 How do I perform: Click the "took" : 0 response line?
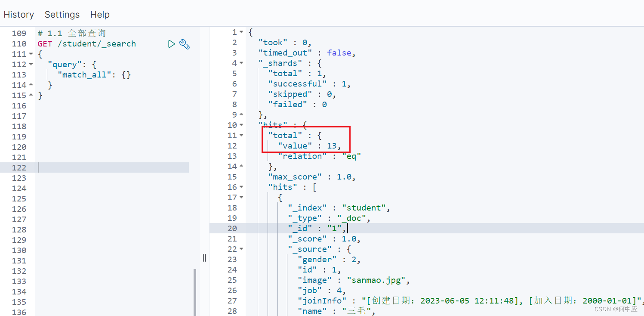point(285,43)
